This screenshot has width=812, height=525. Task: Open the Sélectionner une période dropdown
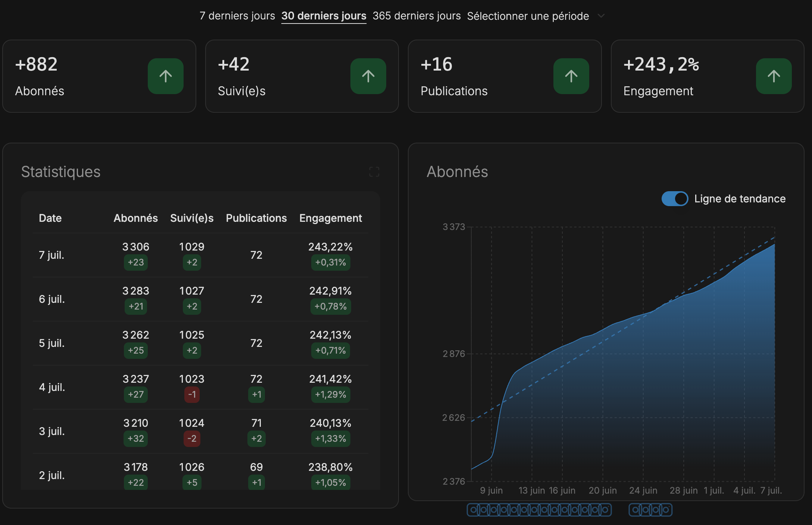point(528,16)
